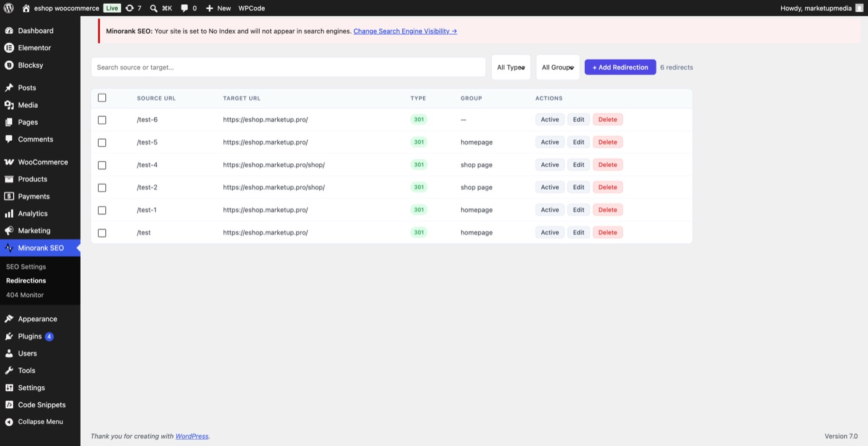This screenshot has width=868, height=446.
Task: Check the box for /test-5 redirect
Action: (x=102, y=142)
